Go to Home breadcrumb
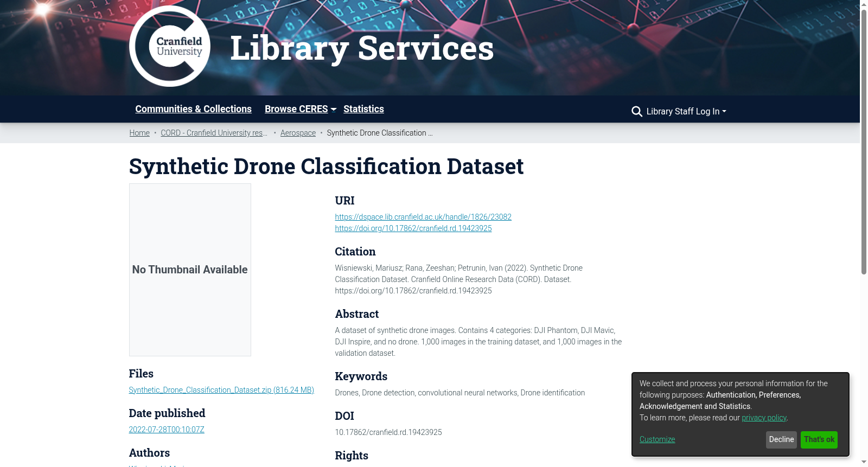The width and height of the screenshot is (868, 467). pyautogui.click(x=139, y=133)
